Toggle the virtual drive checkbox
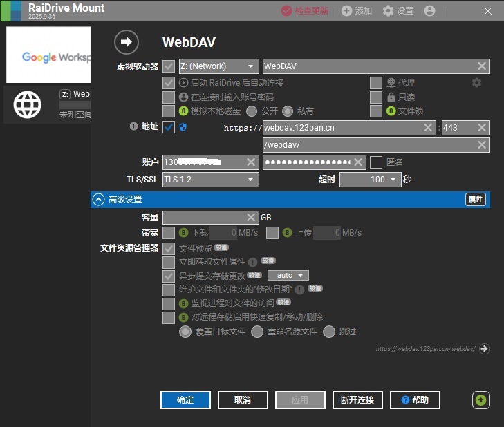 coord(169,66)
